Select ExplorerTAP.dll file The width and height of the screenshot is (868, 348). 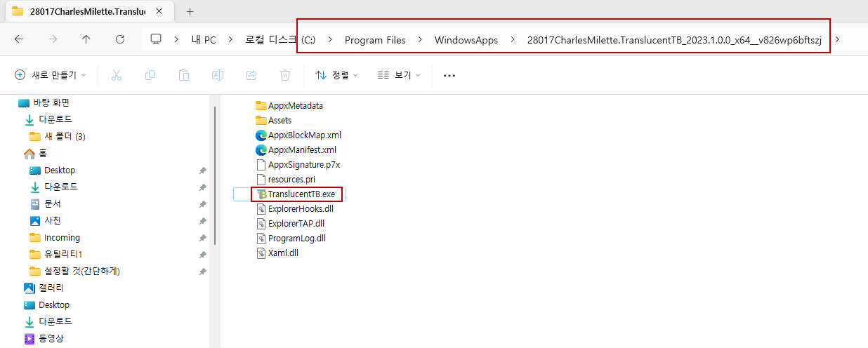291,223
